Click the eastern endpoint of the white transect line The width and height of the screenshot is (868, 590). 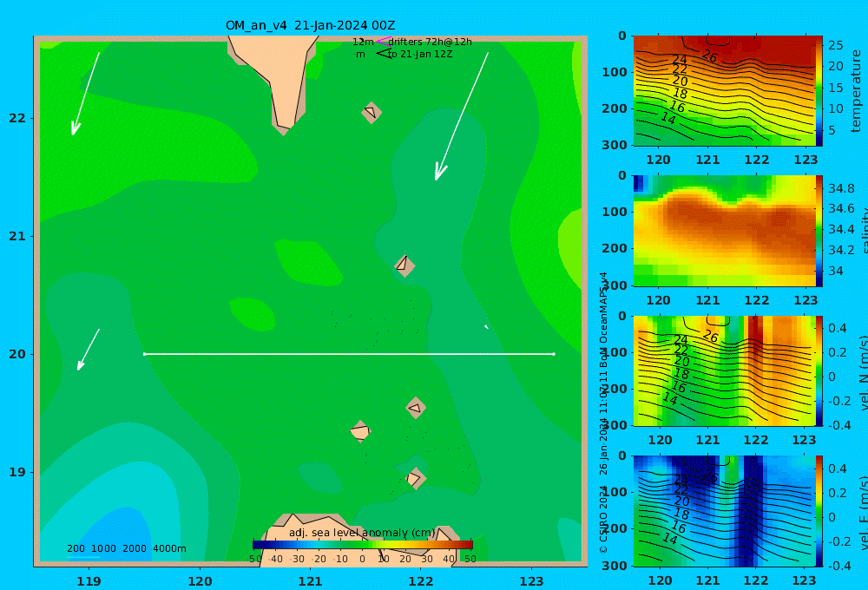point(554,354)
